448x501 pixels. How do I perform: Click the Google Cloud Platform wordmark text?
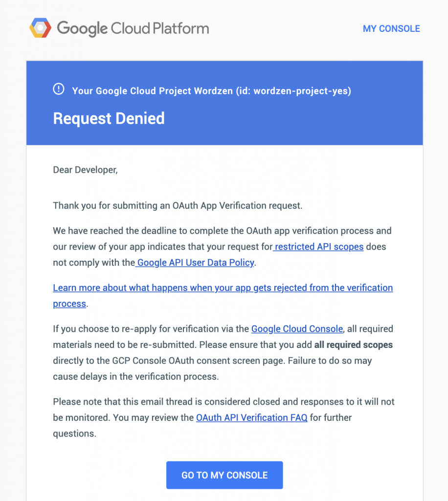point(133,28)
